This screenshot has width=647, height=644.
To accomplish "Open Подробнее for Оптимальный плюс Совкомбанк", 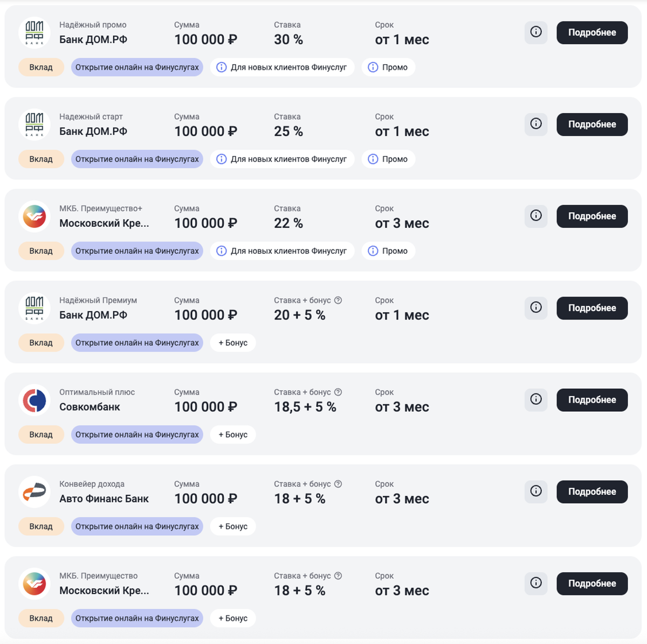I will 592,400.
